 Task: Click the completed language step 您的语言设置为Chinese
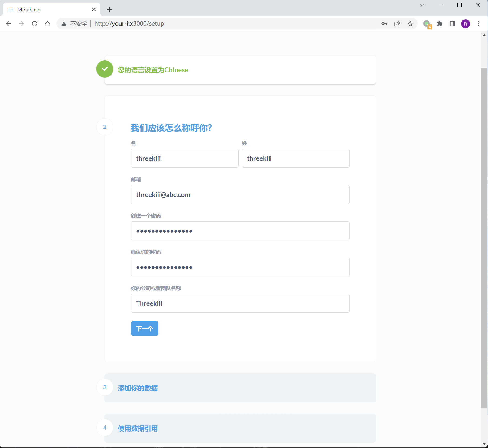pos(153,70)
